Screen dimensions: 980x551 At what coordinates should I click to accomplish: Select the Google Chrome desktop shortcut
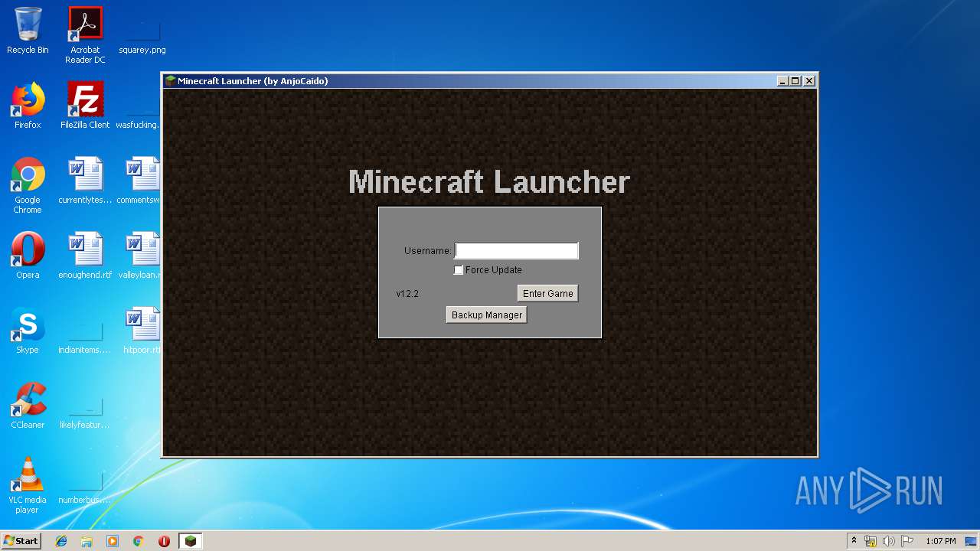(28, 185)
